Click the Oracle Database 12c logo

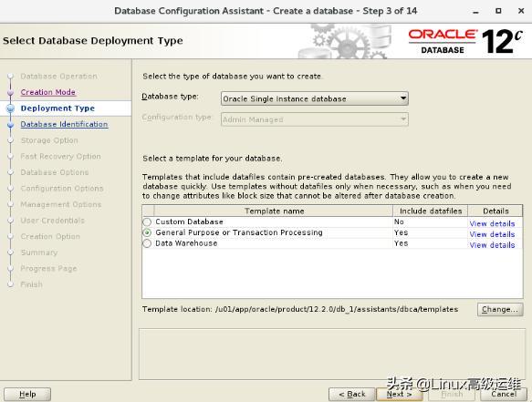pos(464,41)
